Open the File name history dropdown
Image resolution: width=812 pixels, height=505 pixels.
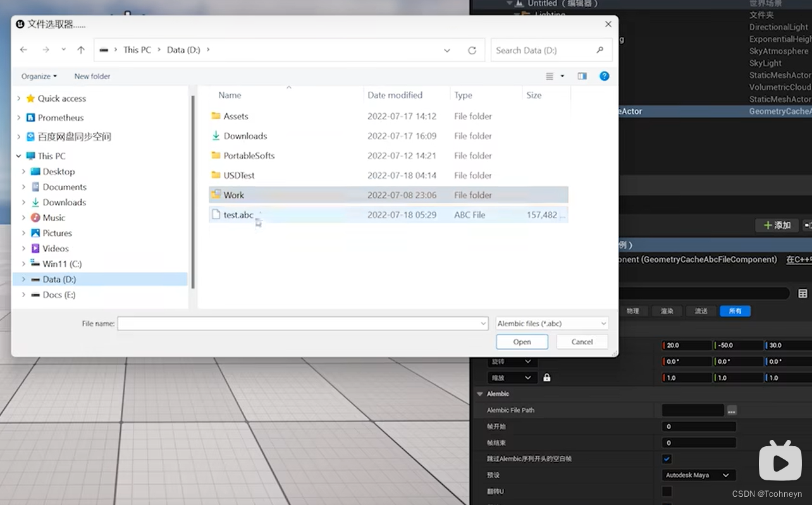pos(483,324)
